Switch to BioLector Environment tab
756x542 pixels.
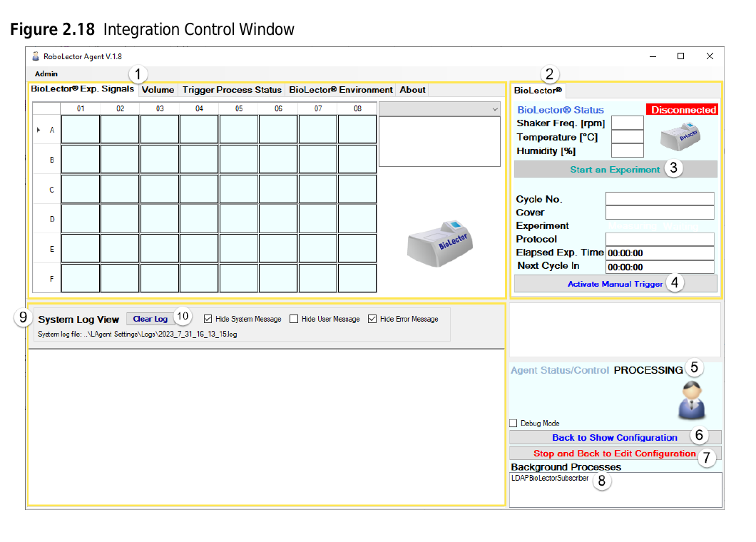(341, 90)
